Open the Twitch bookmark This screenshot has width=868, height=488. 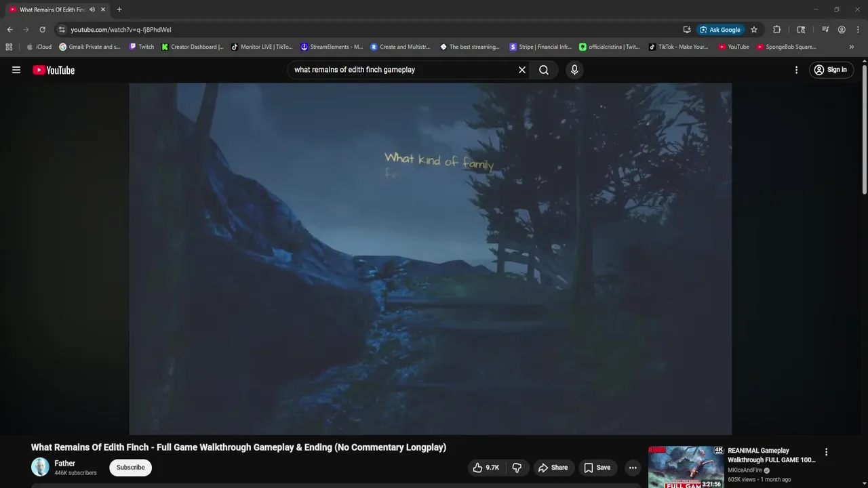142,47
